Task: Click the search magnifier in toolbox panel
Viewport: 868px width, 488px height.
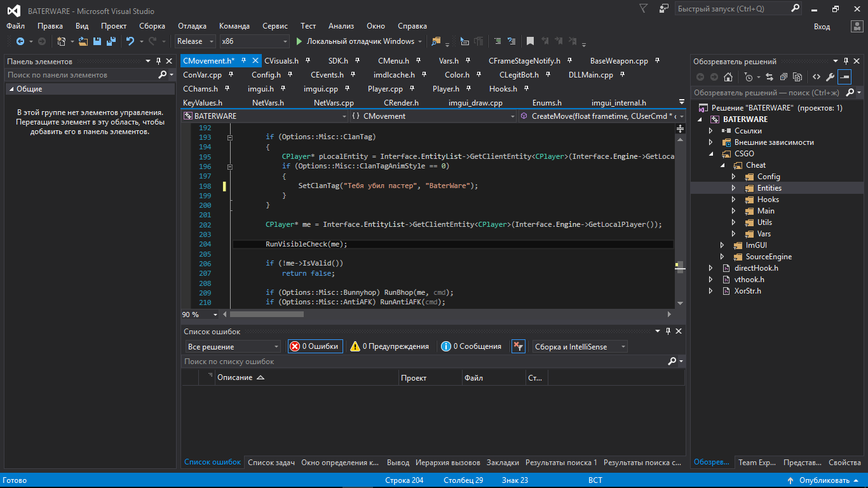Action: point(163,75)
